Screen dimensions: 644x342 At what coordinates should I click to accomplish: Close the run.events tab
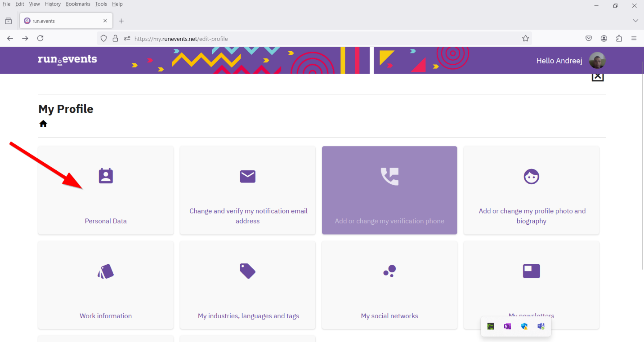[x=105, y=21]
